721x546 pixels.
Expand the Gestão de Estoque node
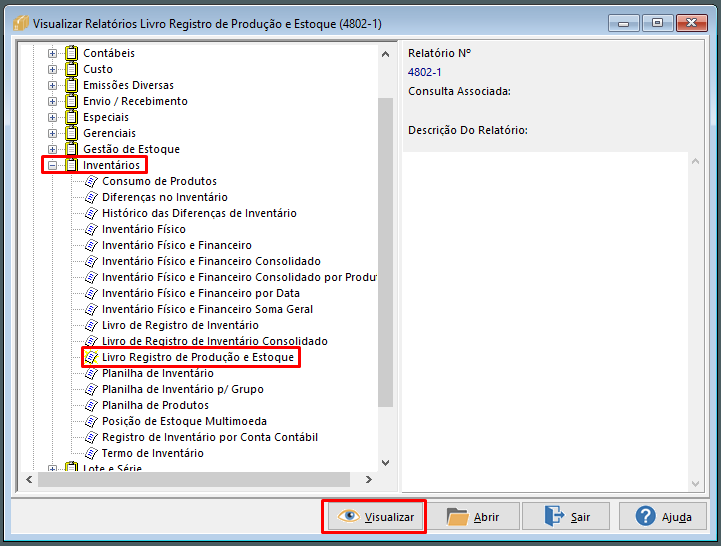[52, 149]
